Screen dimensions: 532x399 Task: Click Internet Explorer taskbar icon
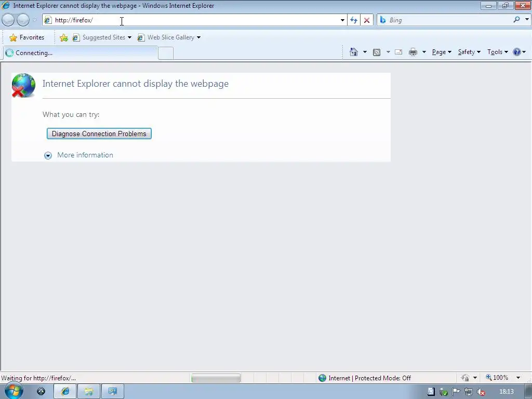65,392
